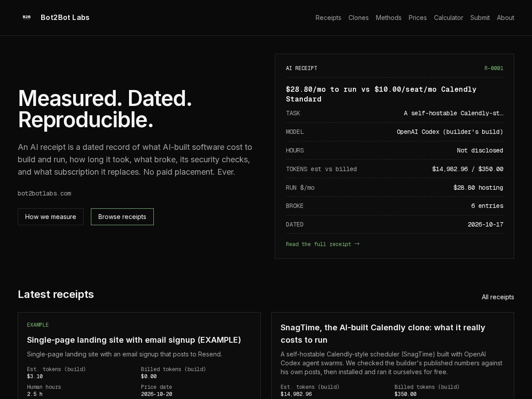The height and width of the screenshot is (399, 532).
Task: Click the Measured. Dated. Reproducible. headline
Action: pyautogui.click(x=105, y=109)
